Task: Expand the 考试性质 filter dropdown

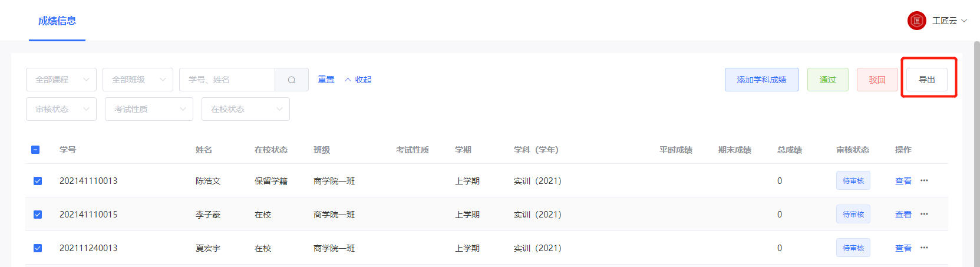Action: pyautogui.click(x=149, y=109)
